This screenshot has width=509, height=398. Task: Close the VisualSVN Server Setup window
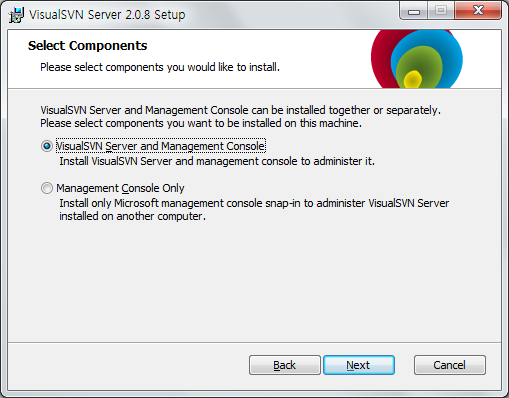478,11
